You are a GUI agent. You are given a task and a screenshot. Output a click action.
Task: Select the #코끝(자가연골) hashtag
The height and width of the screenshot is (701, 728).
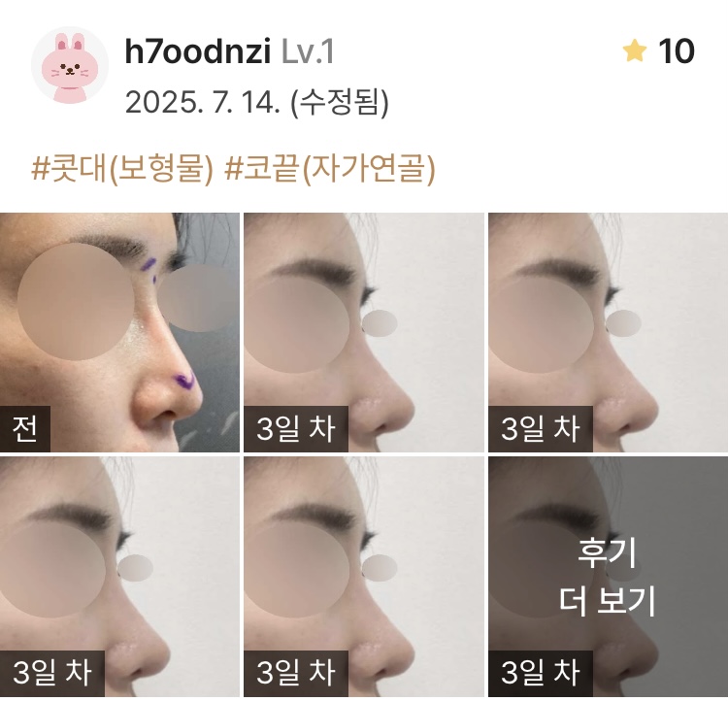(x=330, y=168)
